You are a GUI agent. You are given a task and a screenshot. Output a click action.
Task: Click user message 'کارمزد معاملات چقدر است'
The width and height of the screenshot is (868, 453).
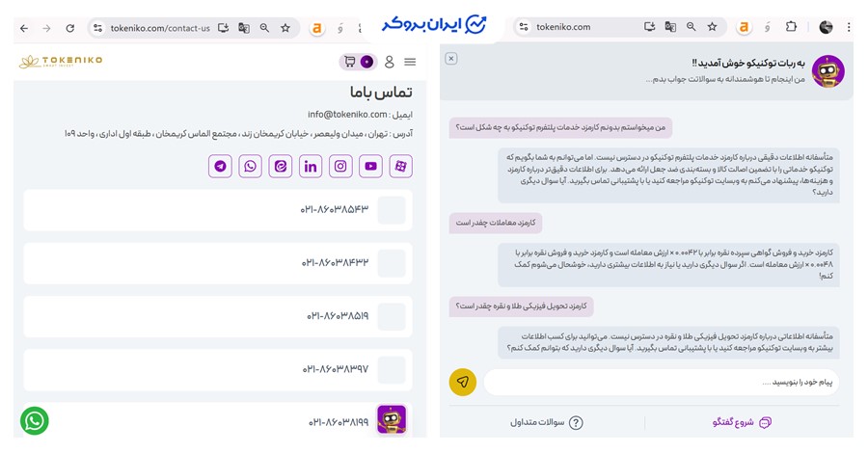point(496,223)
